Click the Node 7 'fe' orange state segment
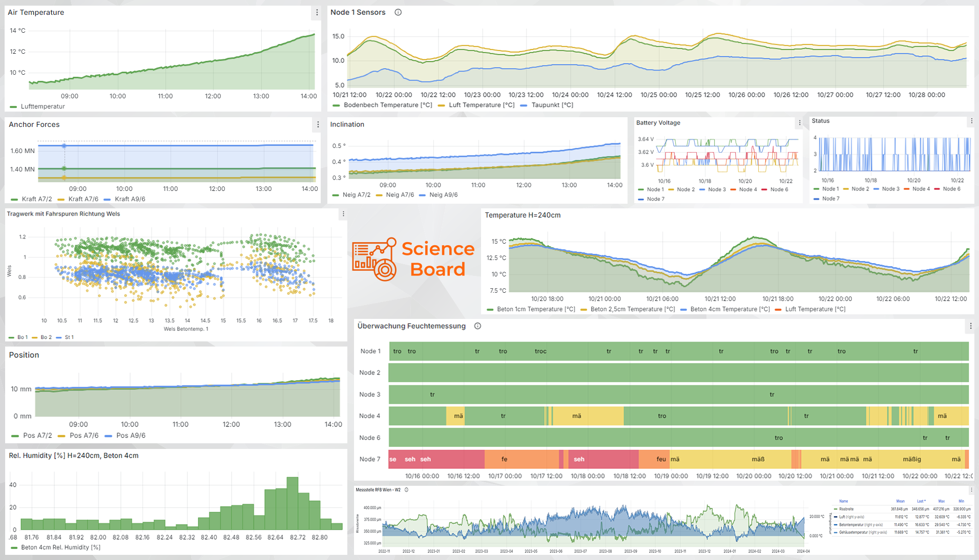The width and height of the screenshot is (979, 560). 522,459
